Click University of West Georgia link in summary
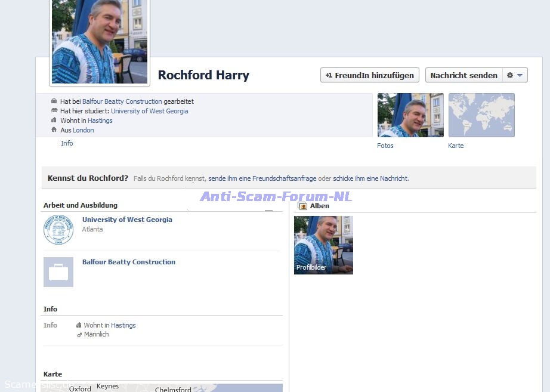The height and width of the screenshot is (392, 550). click(149, 111)
